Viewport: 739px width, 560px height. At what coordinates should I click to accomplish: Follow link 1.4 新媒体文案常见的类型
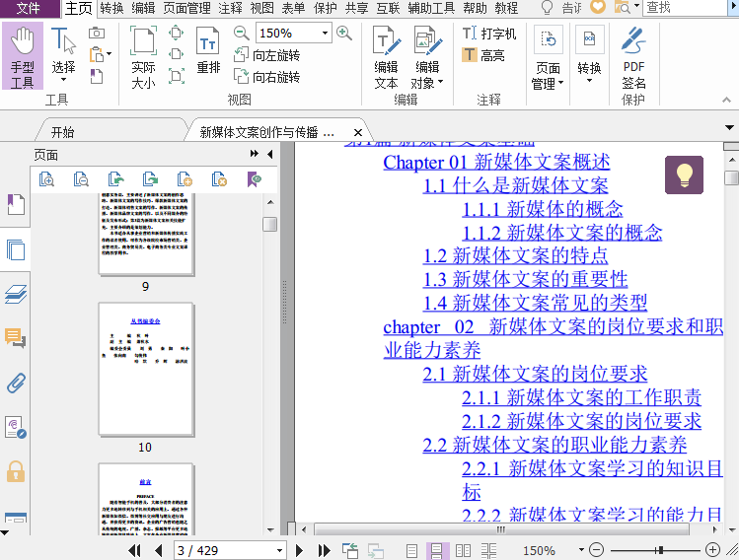535,303
